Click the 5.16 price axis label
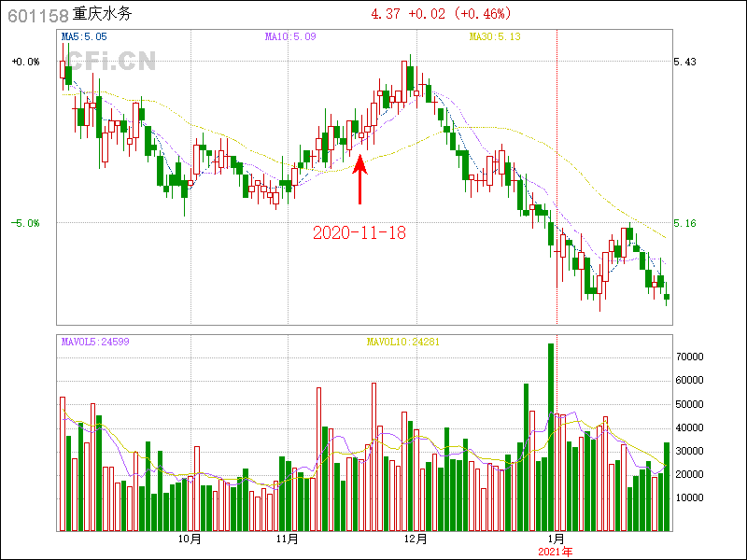The image size is (747, 560). click(x=685, y=224)
